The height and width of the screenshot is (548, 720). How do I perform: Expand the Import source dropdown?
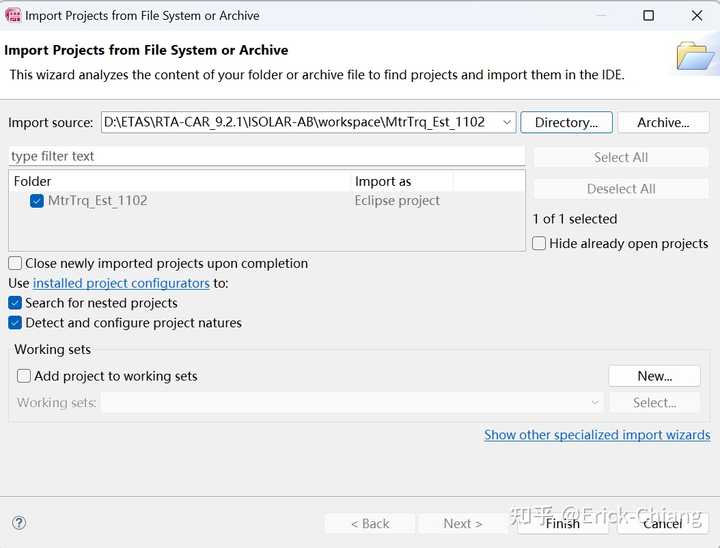[x=507, y=123]
